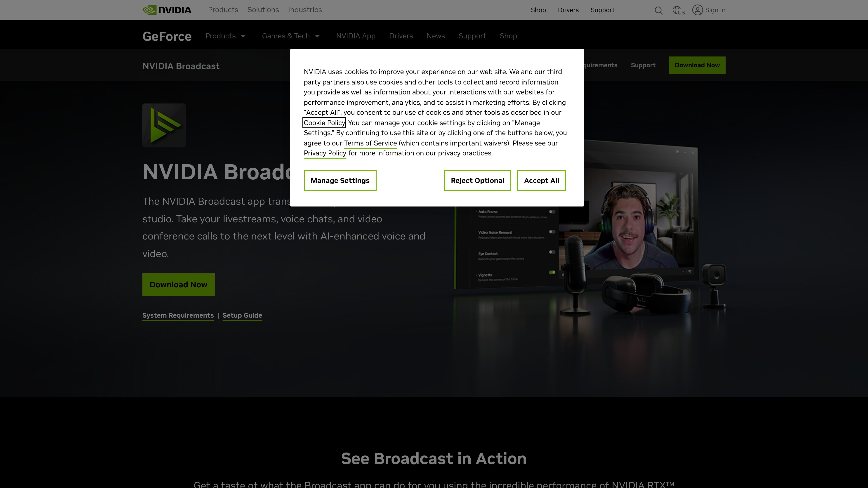868x488 pixels.
Task: Open Drivers in GeForce nav
Action: [x=401, y=36]
